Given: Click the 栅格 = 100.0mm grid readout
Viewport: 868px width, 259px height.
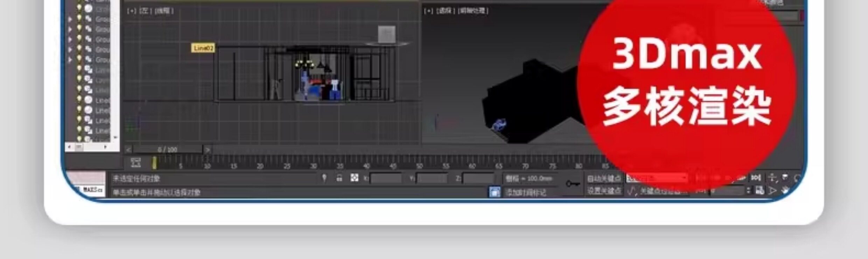Looking at the screenshot, I should [529, 178].
